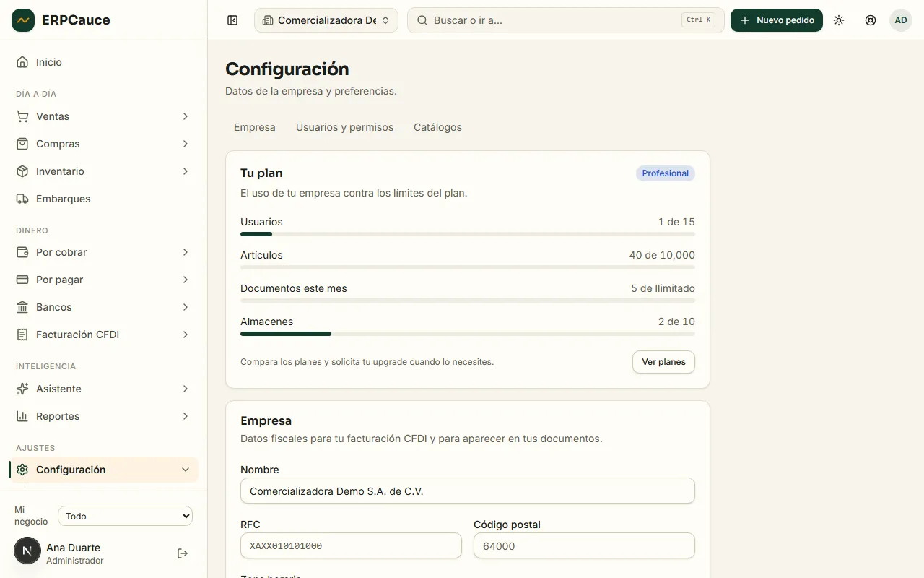The image size is (924, 578).
Task: Expand the Por pagar chevron
Action: (186, 280)
